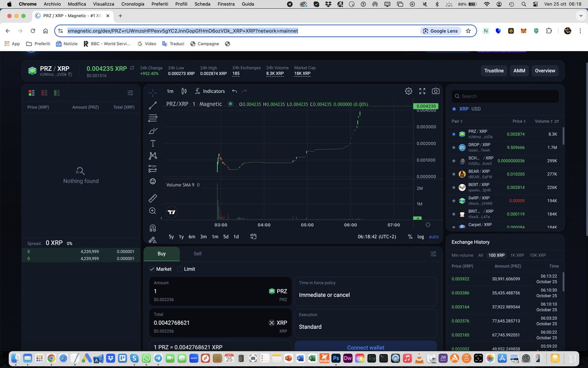Viewport: 588px width, 368px height.
Task: Switch to the Sell tab
Action: click(197, 254)
